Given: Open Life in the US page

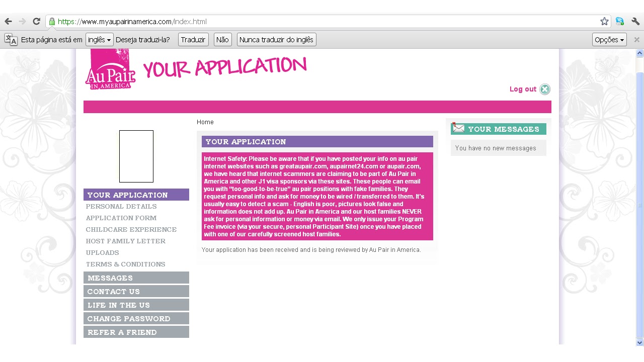Looking at the screenshot, I should pos(136,305).
